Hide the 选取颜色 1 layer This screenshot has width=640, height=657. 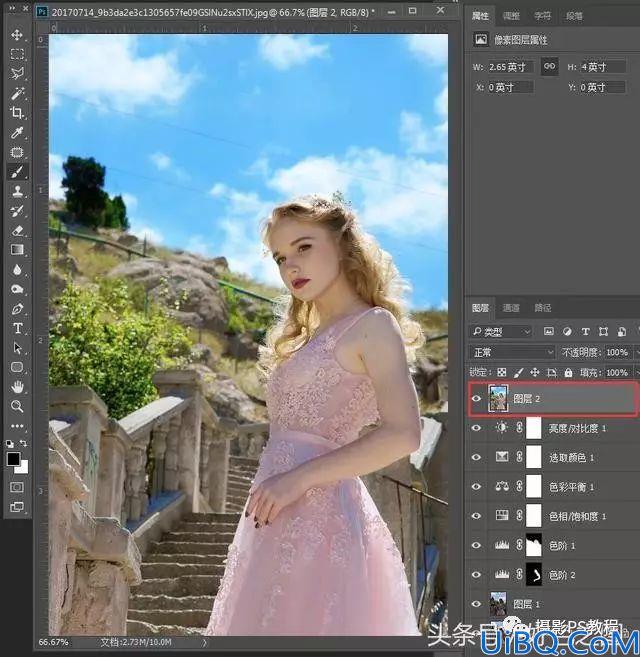[477, 457]
